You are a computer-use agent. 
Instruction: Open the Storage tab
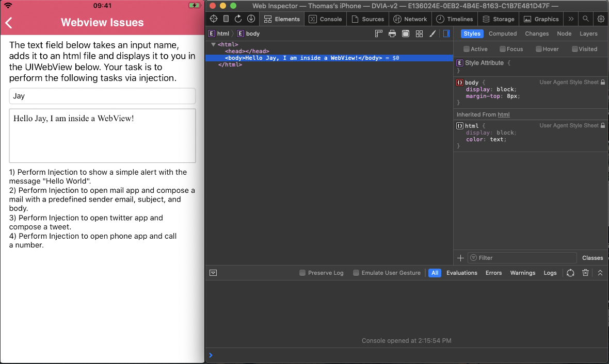coord(498,18)
